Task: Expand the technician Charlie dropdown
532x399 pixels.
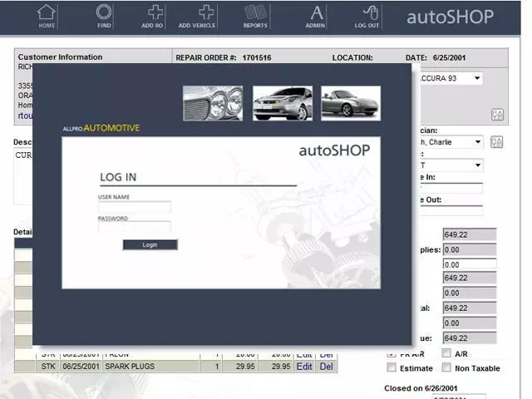Action: coord(478,142)
